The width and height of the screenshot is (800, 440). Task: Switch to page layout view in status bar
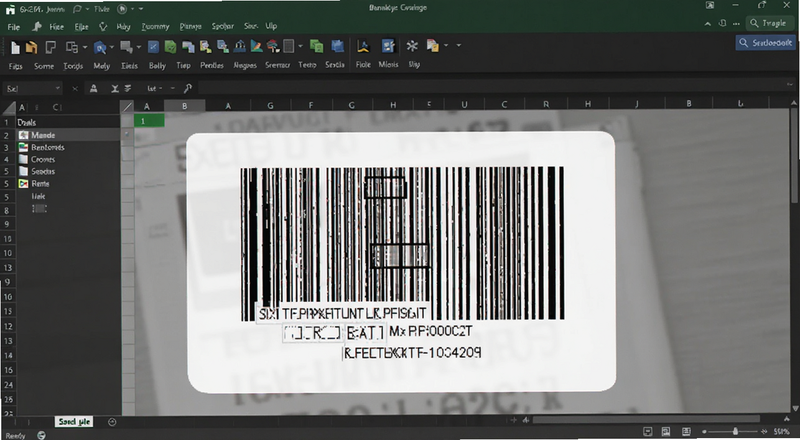[666, 432]
